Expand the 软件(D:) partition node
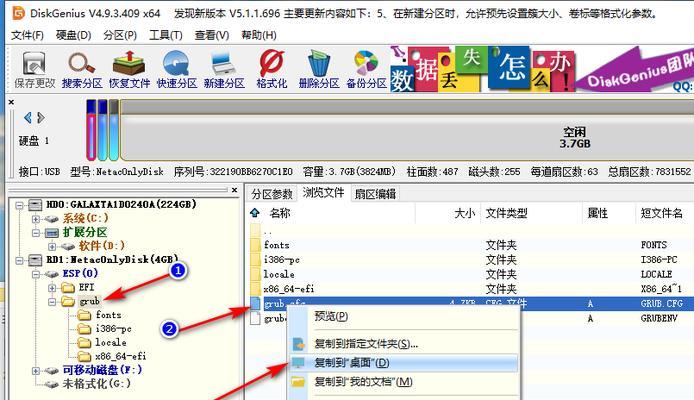 coord(52,246)
